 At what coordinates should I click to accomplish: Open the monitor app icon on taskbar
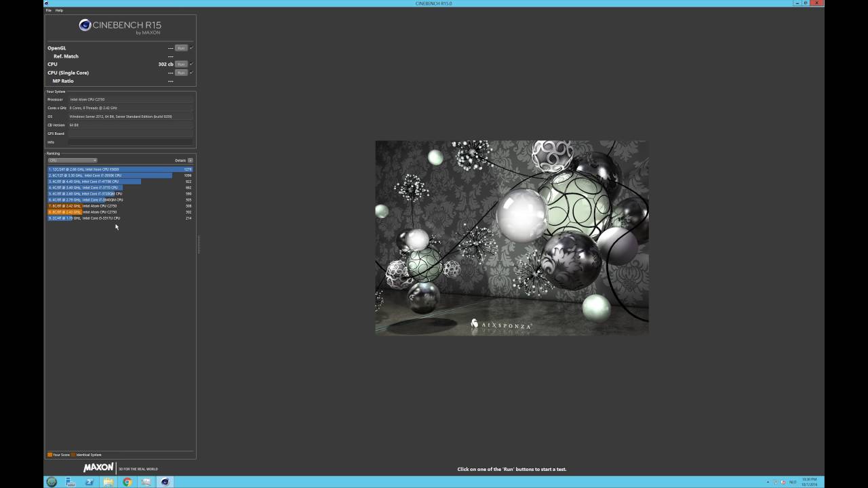[x=146, y=482]
